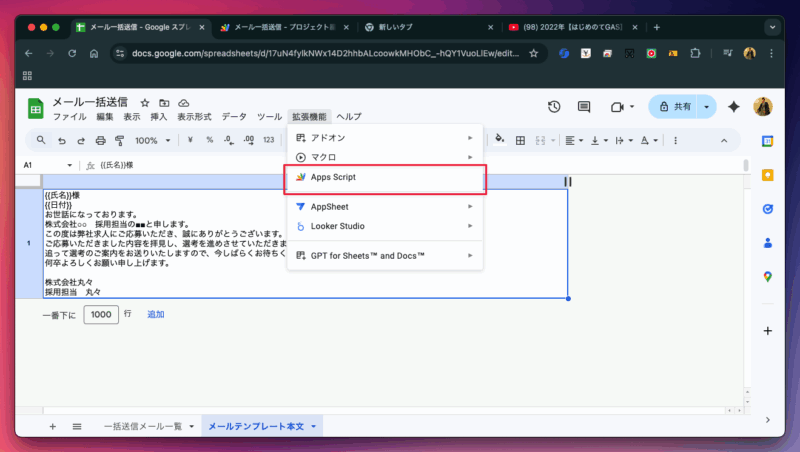Expand the share button dropdown arrow
Viewport: 800px width, 452px height.
708,107
